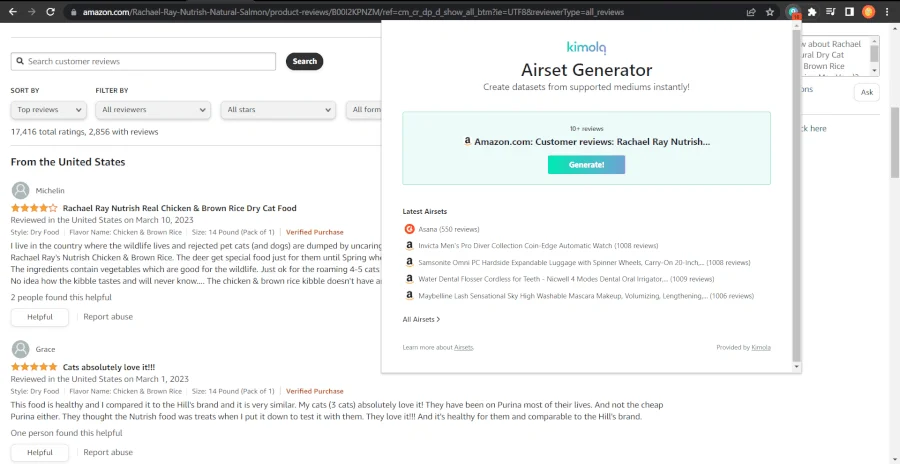Screen dimensions: 900x464
Task: Click 'From the United States' heading
Action: pos(68,162)
